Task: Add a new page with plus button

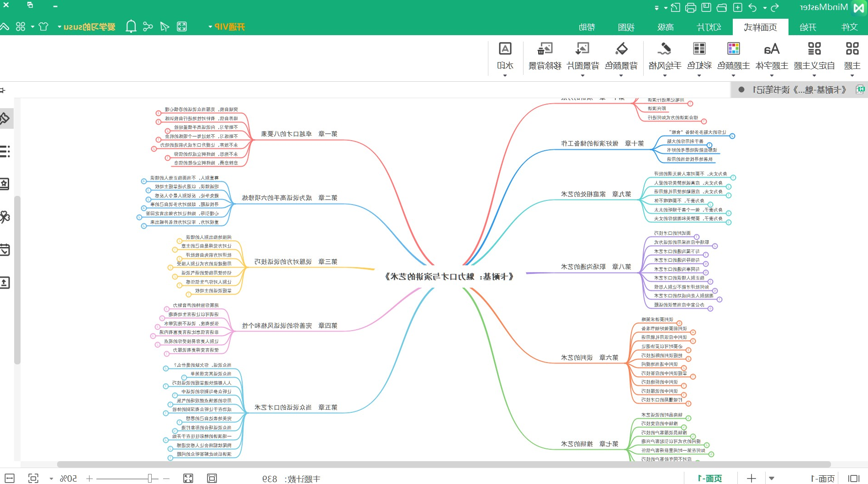Action: pos(752,478)
